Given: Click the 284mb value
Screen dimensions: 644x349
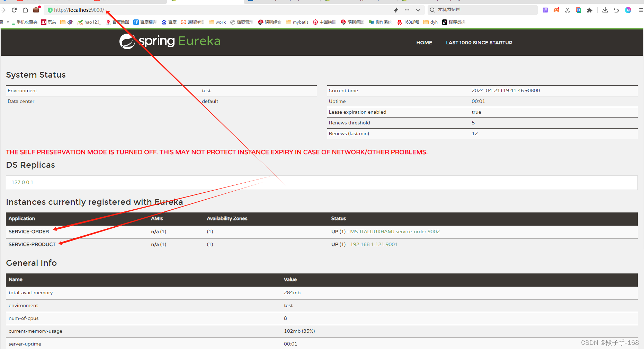Looking at the screenshot, I should click(292, 293).
